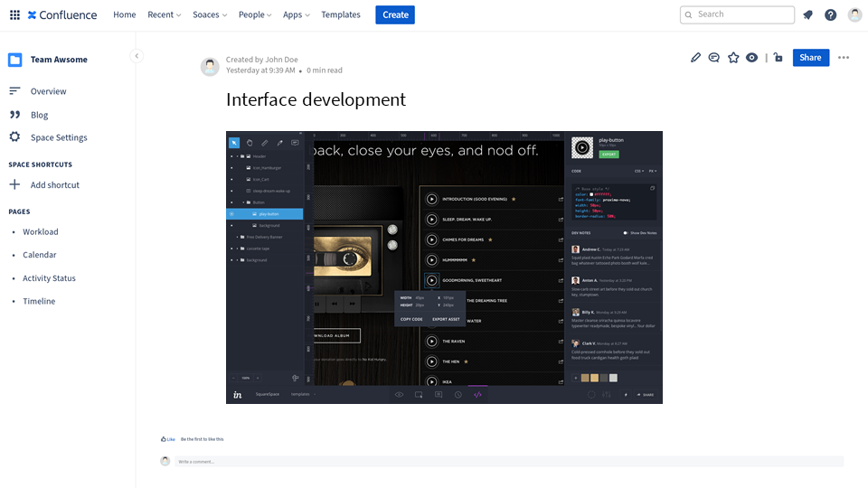Click the Team Awsome space title
The width and height of the screenshot is (868, 488).
[59, 60]
